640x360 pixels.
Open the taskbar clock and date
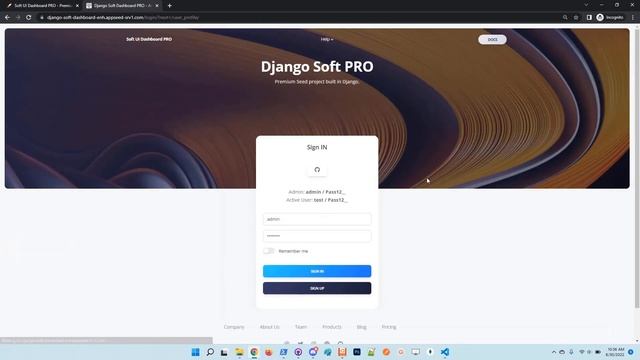(615, 352)
